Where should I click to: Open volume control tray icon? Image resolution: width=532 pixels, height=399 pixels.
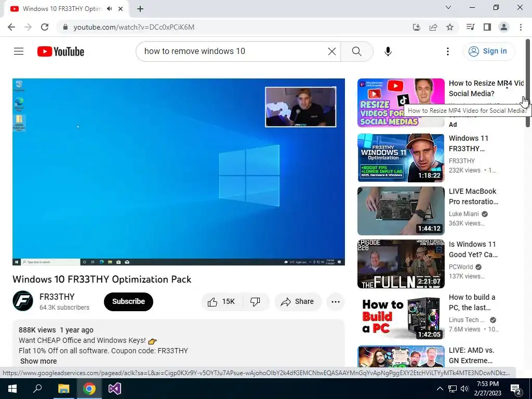tap(464, 389)
